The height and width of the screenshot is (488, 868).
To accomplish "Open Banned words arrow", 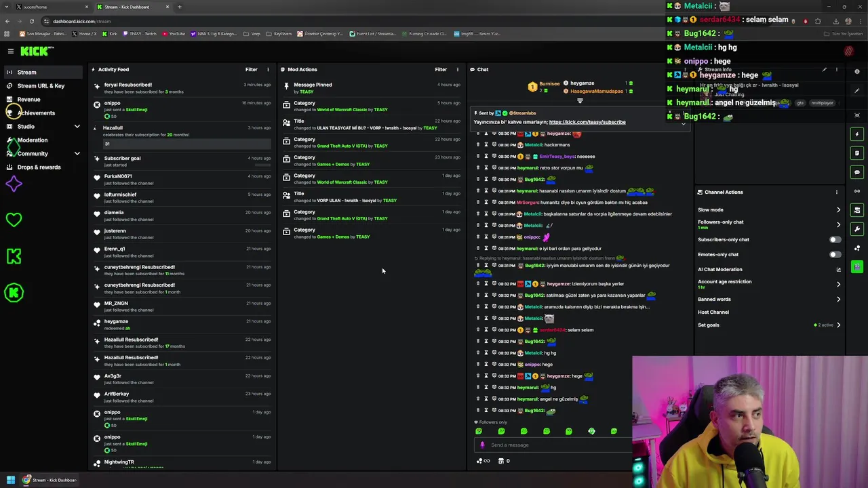I will (838, 299).
